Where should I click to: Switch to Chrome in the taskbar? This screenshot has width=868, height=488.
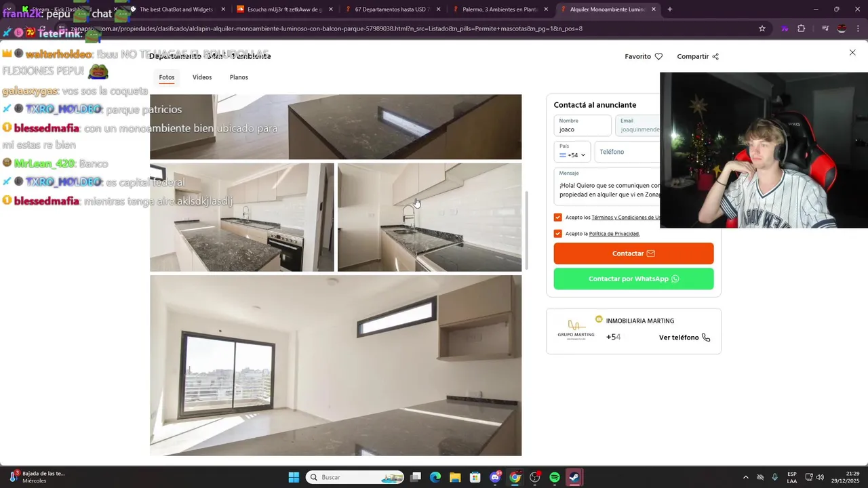coord(515,477)
